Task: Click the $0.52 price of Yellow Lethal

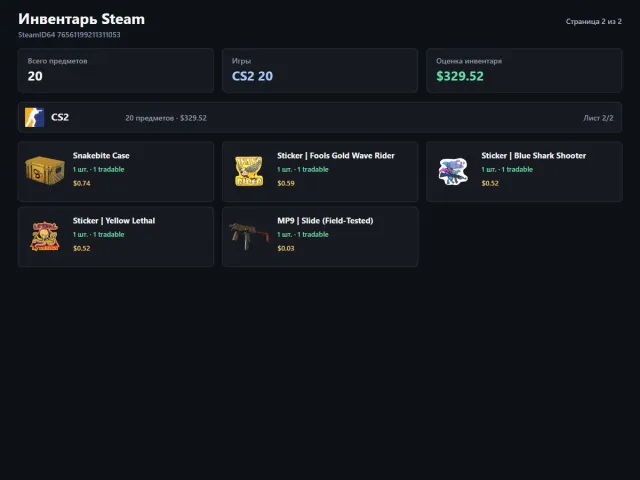Action: (x=82, y=248)
